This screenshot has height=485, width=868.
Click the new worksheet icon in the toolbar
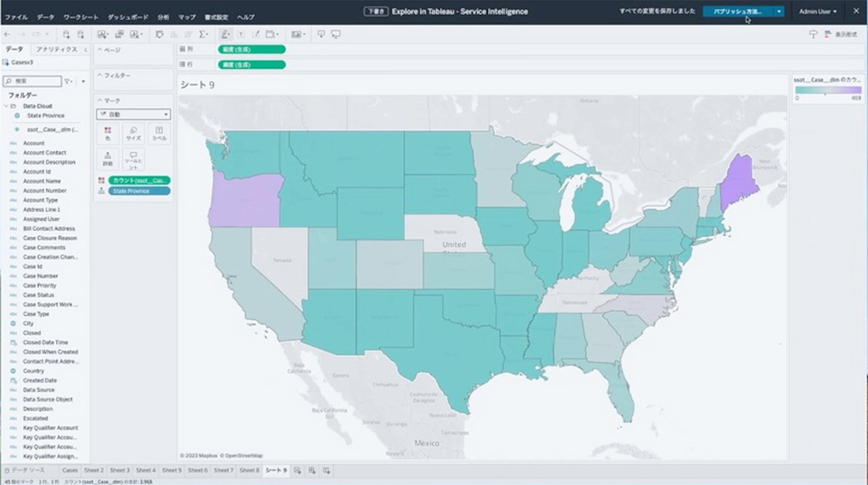coord(102,35)
